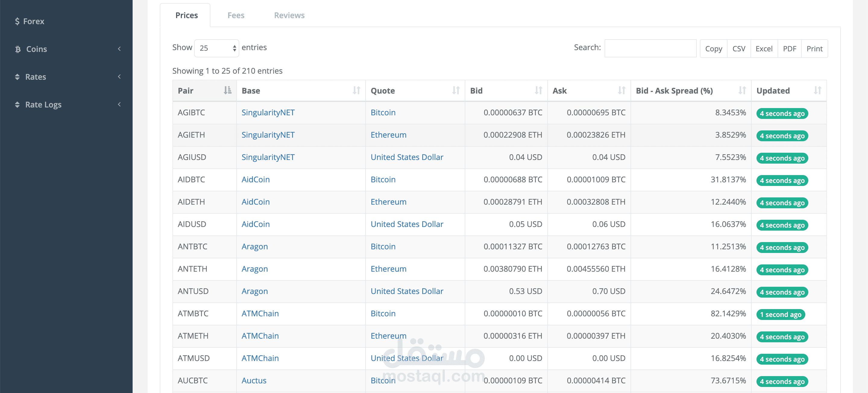Sort by Updated column arrows icon
The height and width of the screenshot is (393, 868).
click(x=817, y=91)
